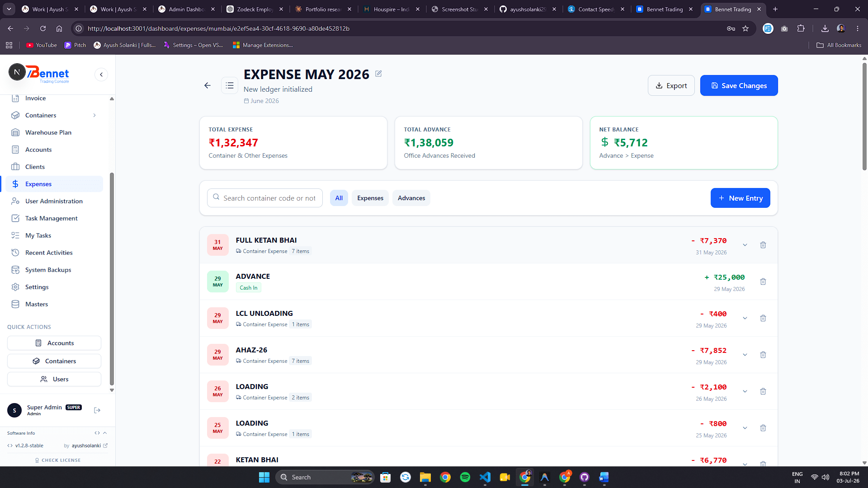868x488 pixels.
Task: Expand the LCL UNLOADING entry details
Action: tap(745, 318)
